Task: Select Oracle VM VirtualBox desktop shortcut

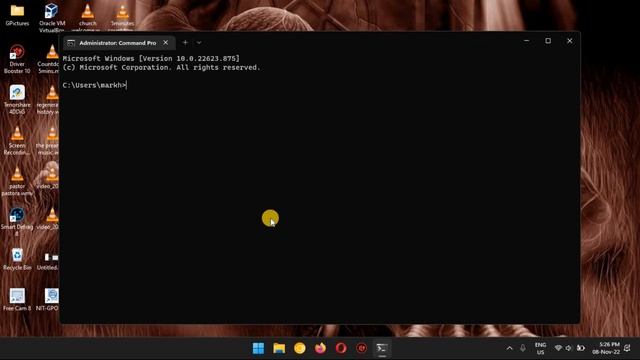Action: [52, 17]
